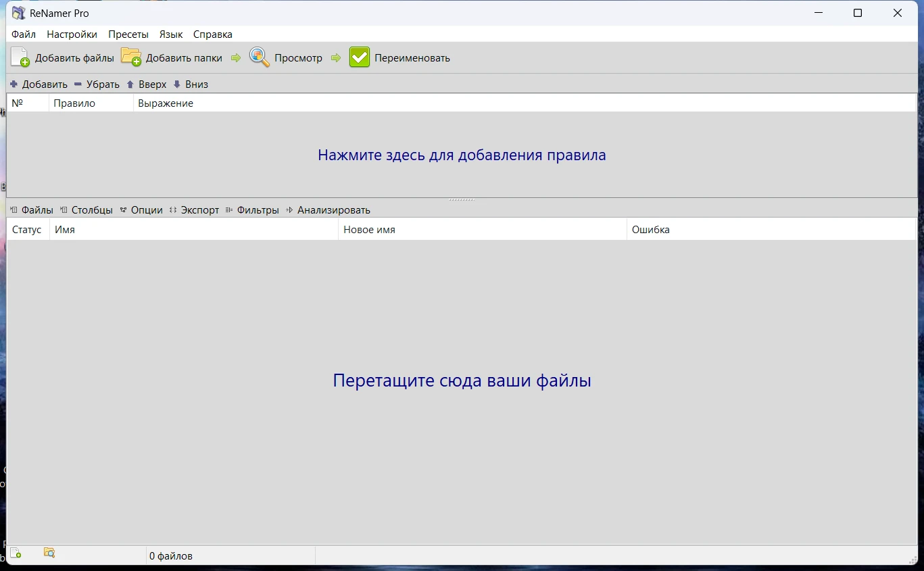Click status bar add file icon
Viewport: 924px width, 571px height.
pyautogui.click(x=16, y=553)
